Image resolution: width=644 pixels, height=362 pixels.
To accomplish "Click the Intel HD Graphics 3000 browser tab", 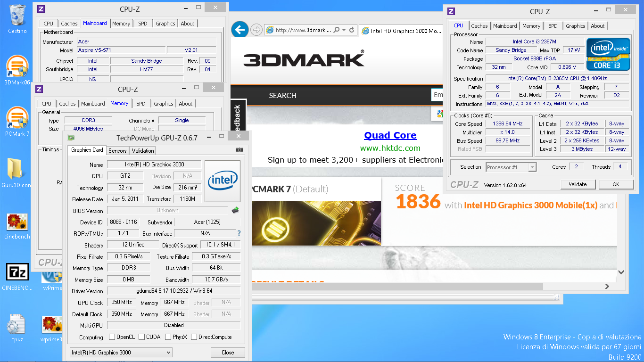I will click(x=402, y=31).
